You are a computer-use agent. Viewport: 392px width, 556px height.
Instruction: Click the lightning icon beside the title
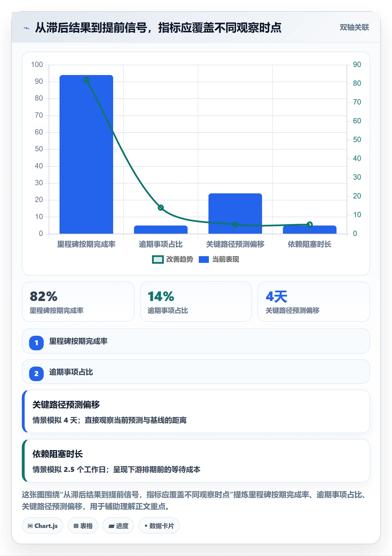27,28
